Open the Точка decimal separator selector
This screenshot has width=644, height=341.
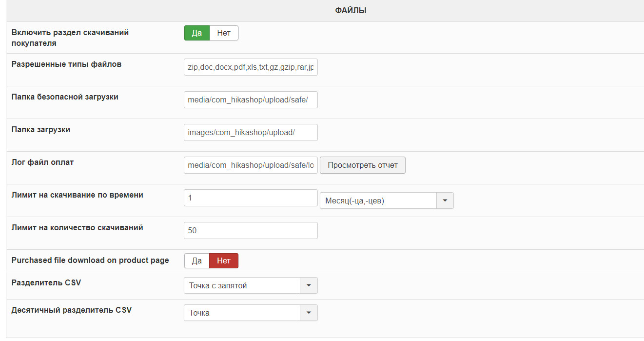(x=242, y=313)
